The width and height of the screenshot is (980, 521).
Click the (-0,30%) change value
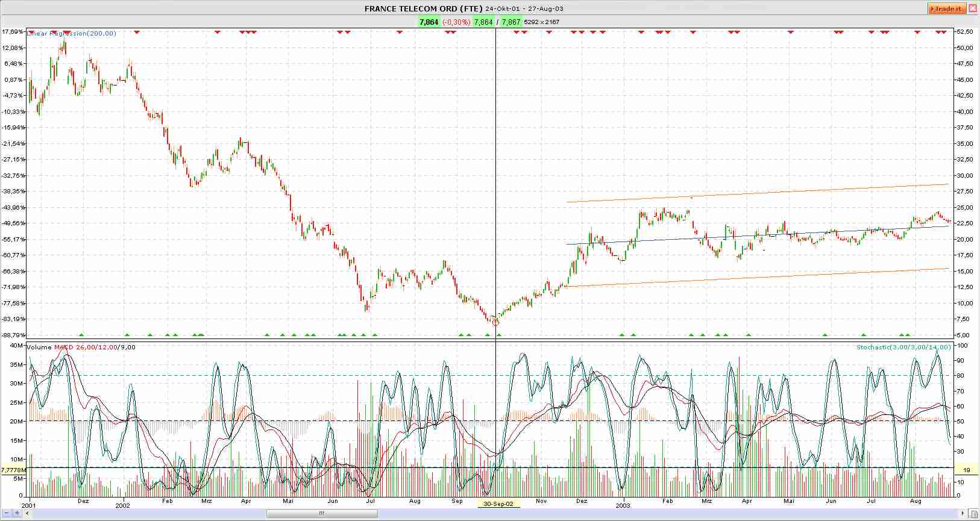456,22
